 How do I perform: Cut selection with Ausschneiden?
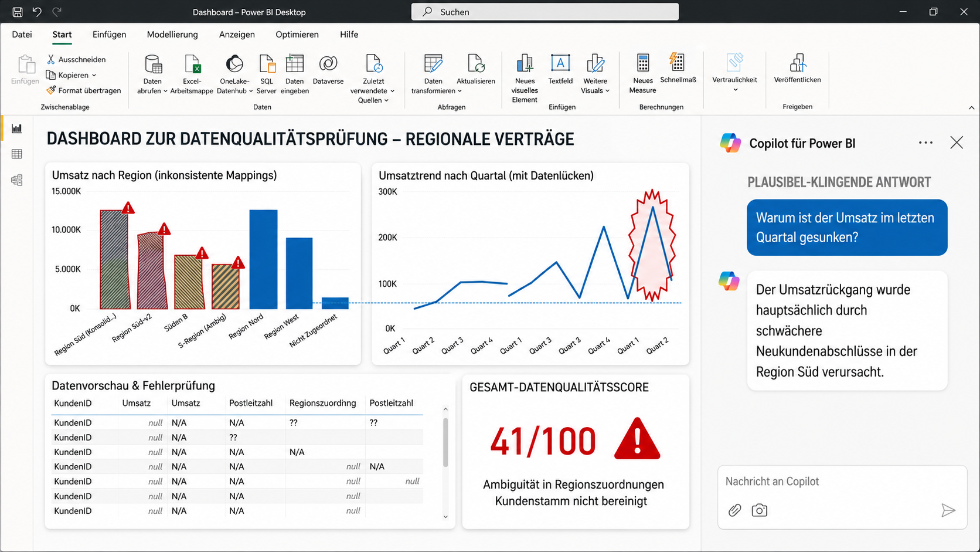tap(76, 59)
